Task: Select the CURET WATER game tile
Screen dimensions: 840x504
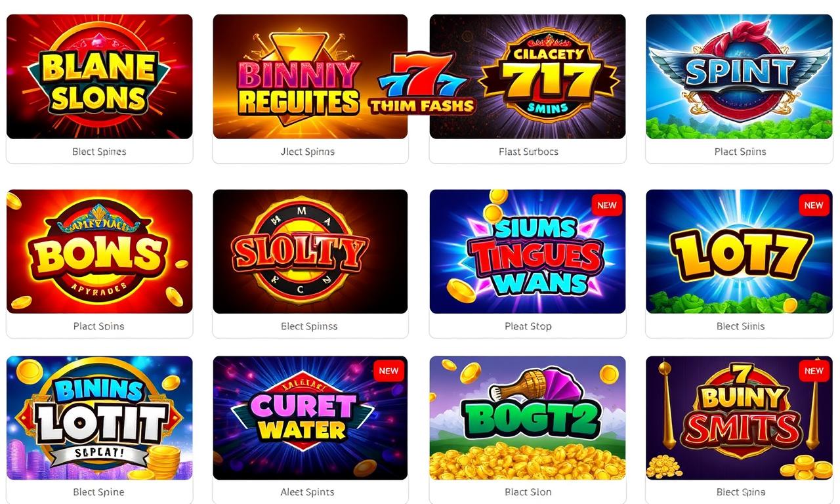Action: coord(310,418)
